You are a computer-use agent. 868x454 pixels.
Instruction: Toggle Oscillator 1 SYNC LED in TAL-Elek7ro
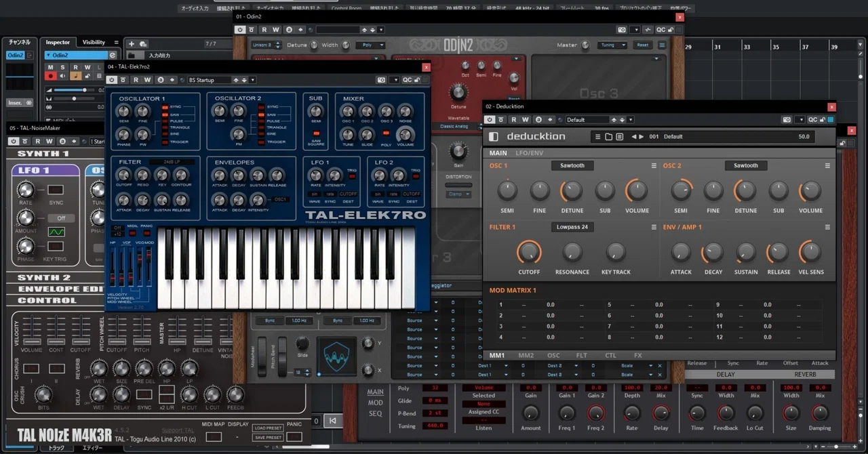(x=164, y=108)
